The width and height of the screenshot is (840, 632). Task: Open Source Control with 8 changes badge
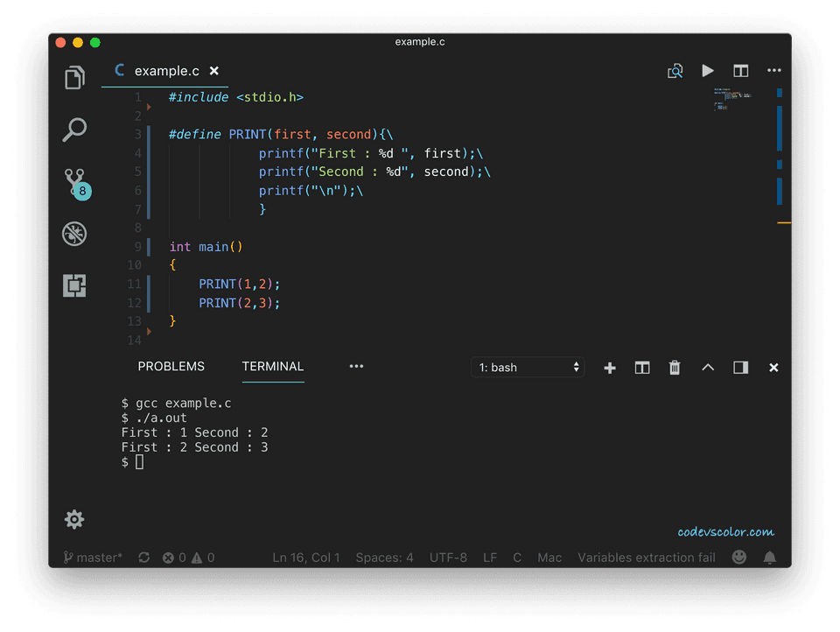tap(75, 182)
